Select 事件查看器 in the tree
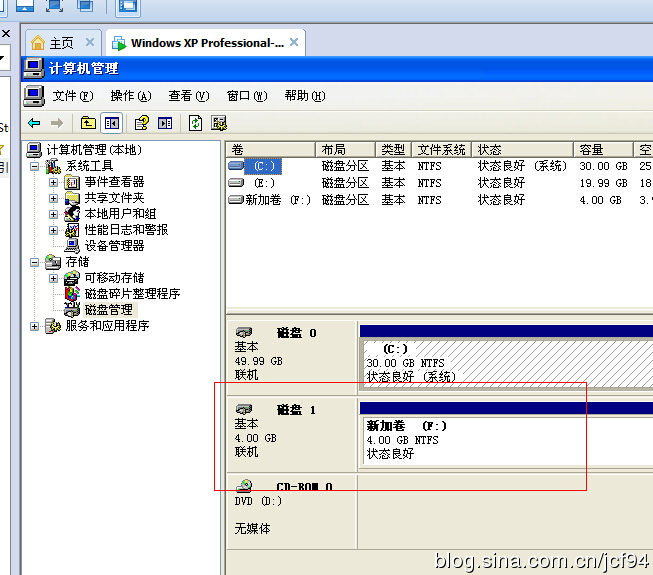The image size is (653, 575). point(115,182)
